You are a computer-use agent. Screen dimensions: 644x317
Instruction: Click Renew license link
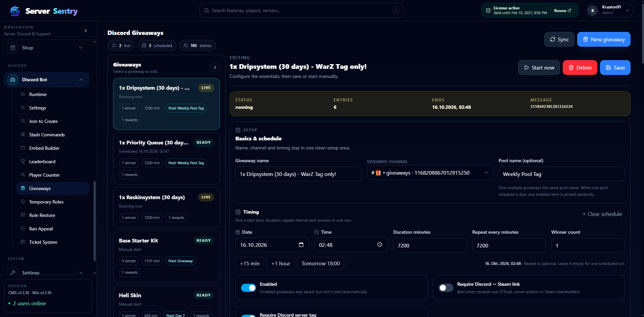click(x=562, y=11)
